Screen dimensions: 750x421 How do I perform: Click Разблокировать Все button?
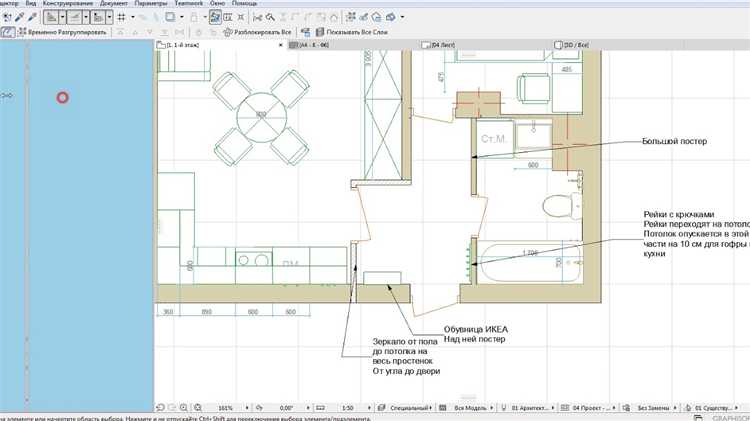coord(258,32)
